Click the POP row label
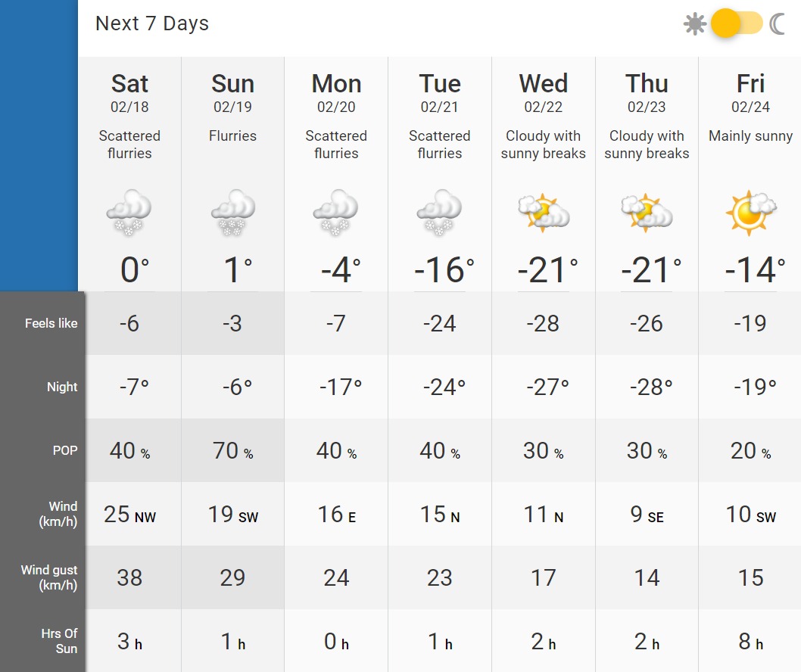 pos(64,450)
